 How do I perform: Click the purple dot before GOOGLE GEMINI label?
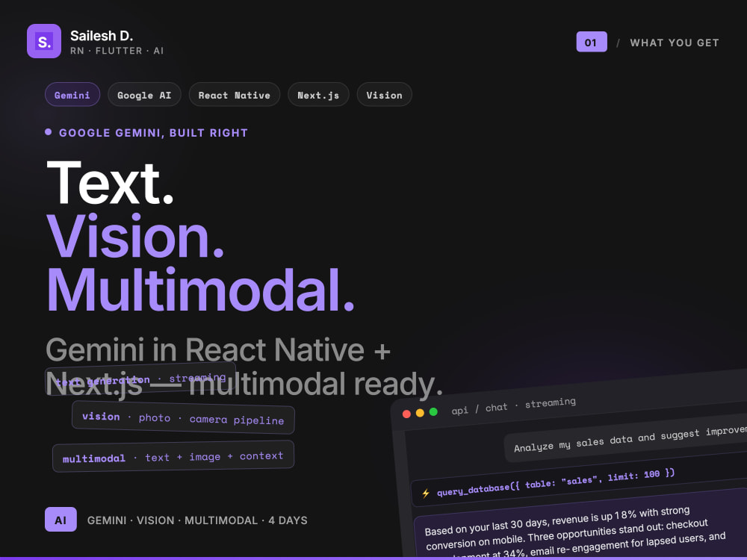48,132
